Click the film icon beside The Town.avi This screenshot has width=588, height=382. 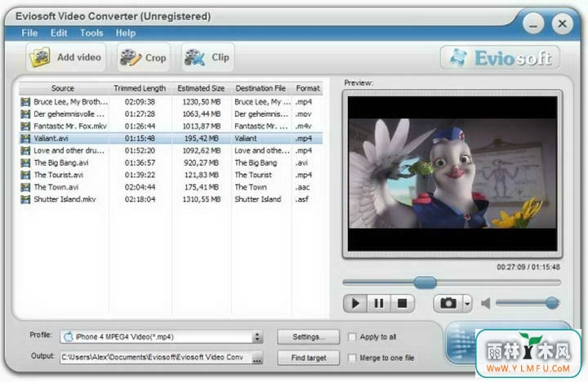[x=25, y=187]
